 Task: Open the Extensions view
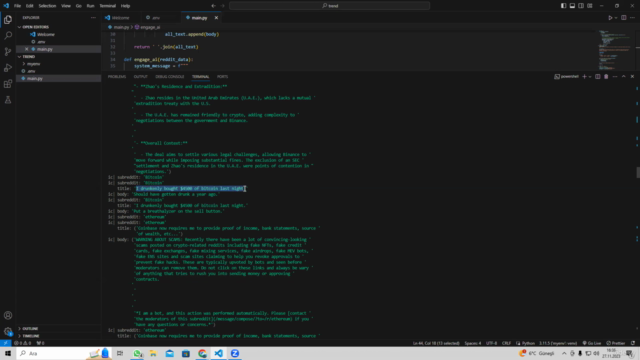point(8,84)
